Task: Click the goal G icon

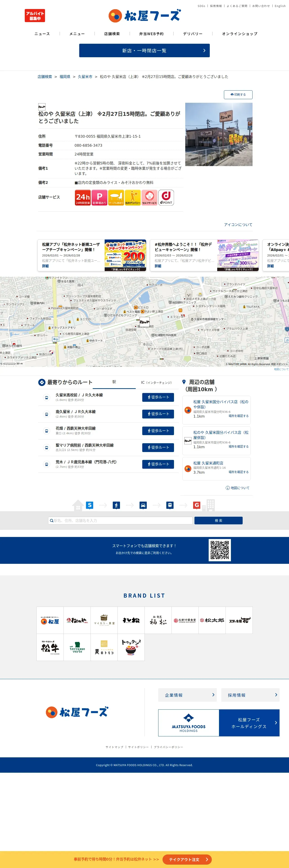Action: click(x=197, y=505)
